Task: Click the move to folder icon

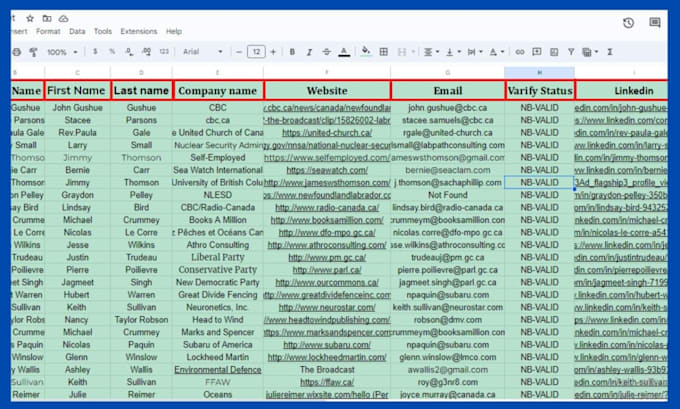Action: click(x=47, y=18)
